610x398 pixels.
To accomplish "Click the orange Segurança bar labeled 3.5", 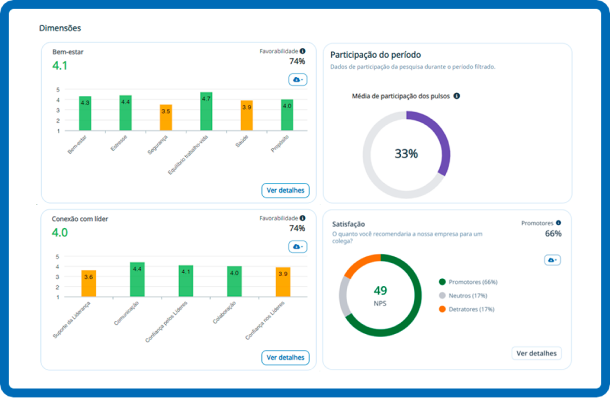I will tap(166, 117).
